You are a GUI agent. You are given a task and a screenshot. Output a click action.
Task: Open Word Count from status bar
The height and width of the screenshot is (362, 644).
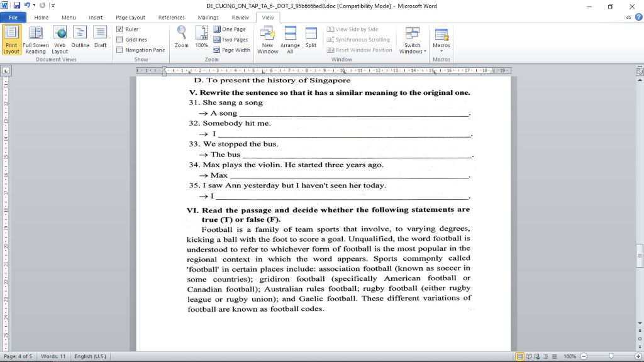[x=53, y=356]
